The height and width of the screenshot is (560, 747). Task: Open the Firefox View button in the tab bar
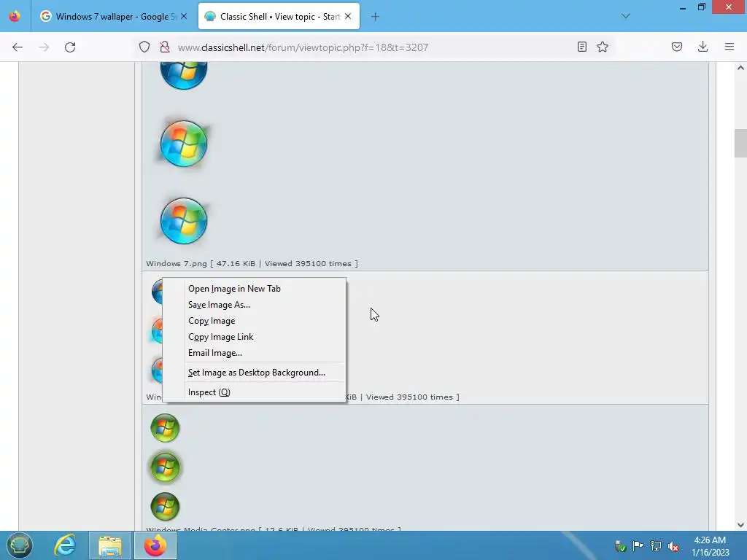[15, 16]
